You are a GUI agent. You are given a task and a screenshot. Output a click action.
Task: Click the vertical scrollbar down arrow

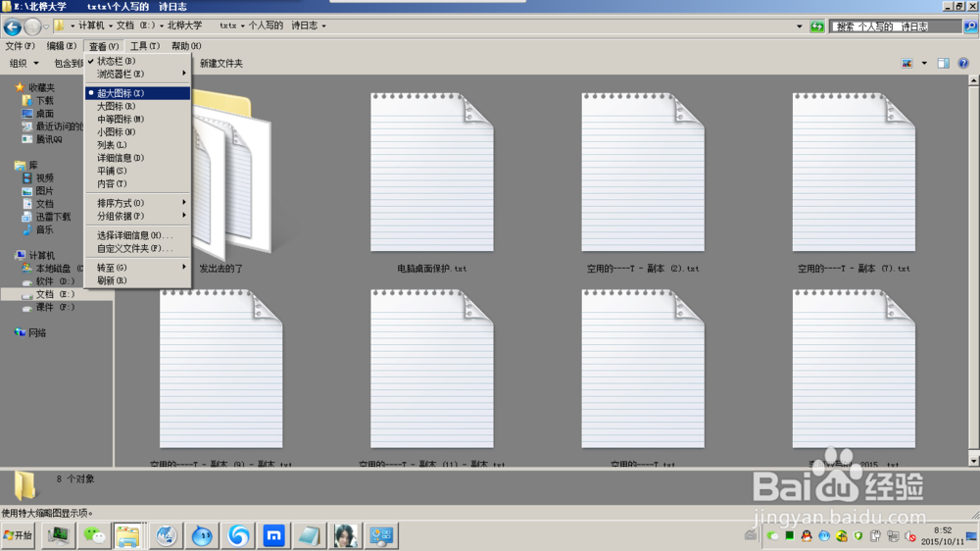(974, 461)
